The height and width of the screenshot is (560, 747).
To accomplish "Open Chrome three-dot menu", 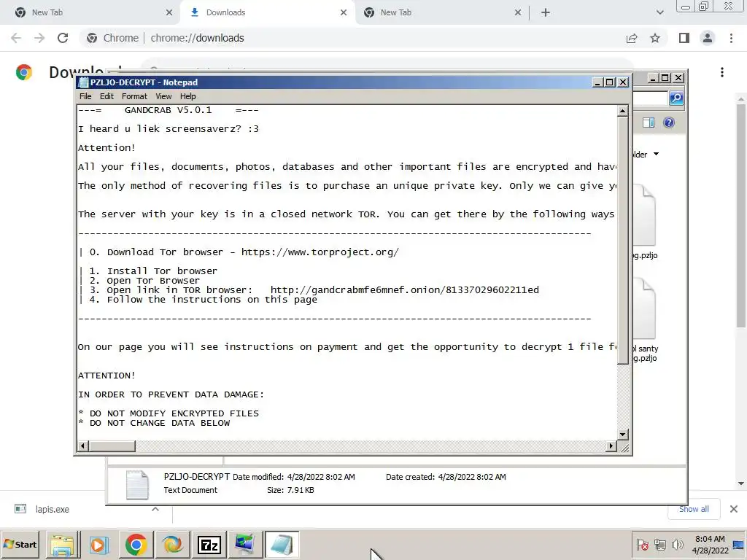I will (731, 38).
